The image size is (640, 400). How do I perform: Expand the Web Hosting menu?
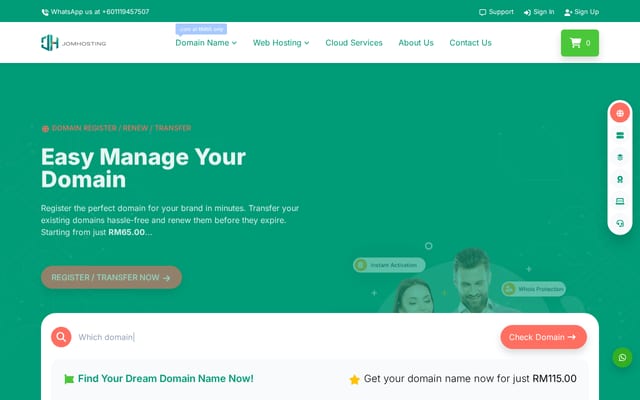[x=281, y=43]
